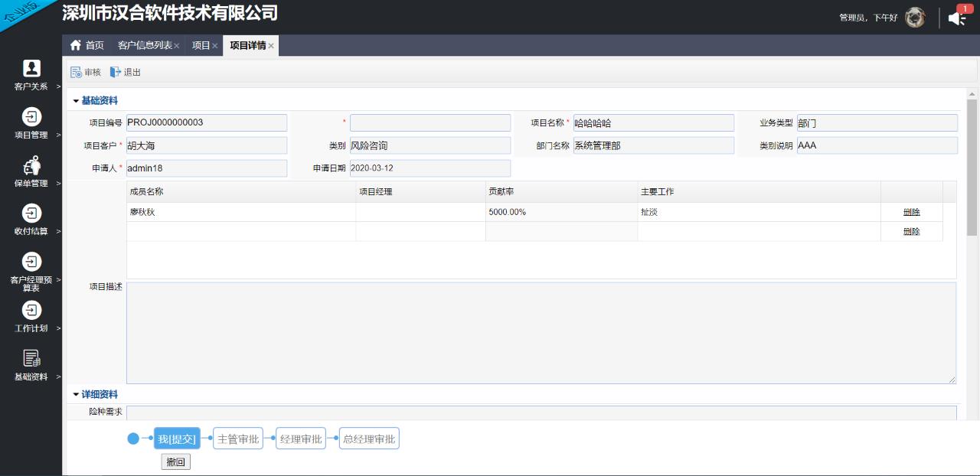980x476 pixels.
Task: Expand the 客户关系 submenu arrow
Action: coord(58,86)
